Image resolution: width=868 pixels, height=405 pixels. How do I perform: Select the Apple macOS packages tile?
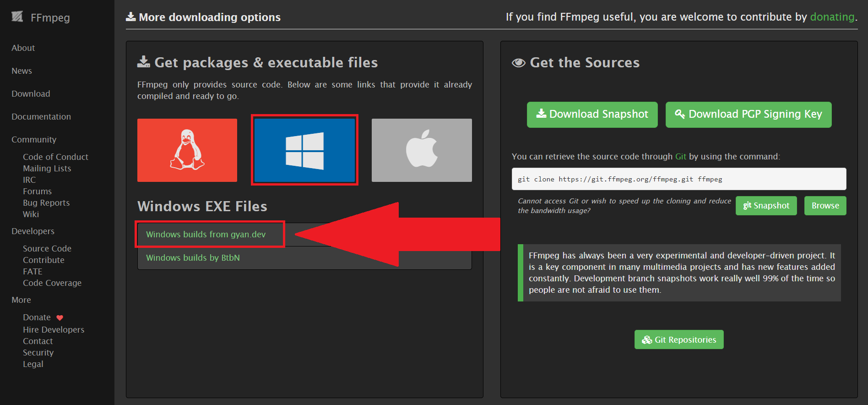pyautogui.click(x=422, y=150)
